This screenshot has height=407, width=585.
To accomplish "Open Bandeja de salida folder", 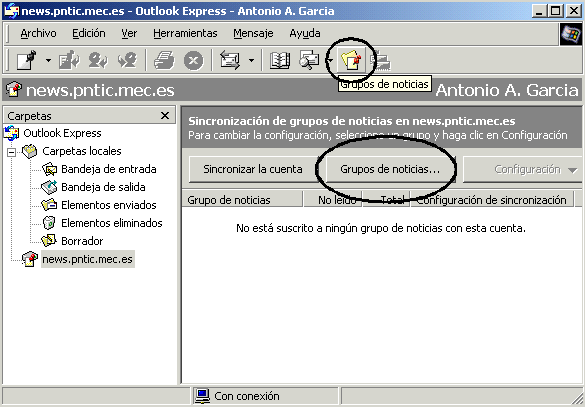I will tap(103, 187).
